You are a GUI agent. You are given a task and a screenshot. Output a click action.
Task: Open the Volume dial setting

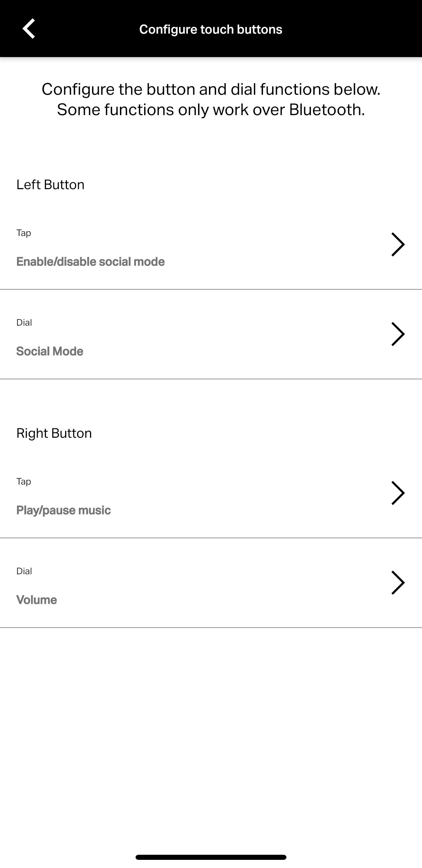tap(37, 600)
